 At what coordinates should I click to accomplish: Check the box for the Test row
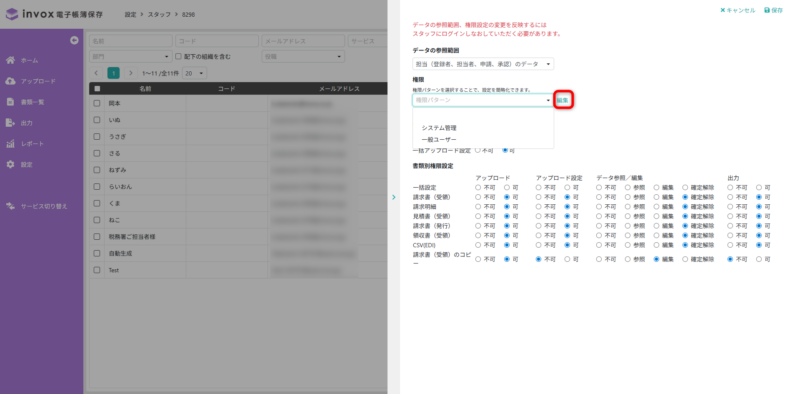[97, 270]
